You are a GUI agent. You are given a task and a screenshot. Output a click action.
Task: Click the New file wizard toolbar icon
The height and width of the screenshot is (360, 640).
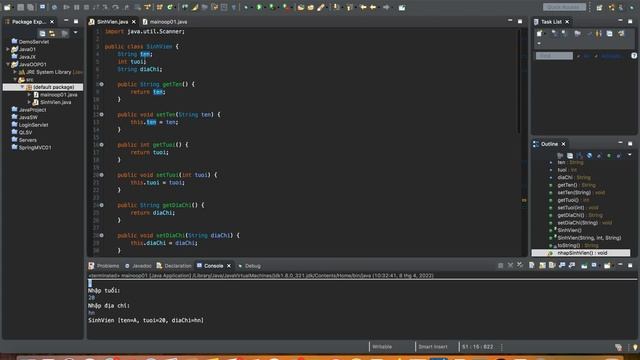tap(7, 7)
